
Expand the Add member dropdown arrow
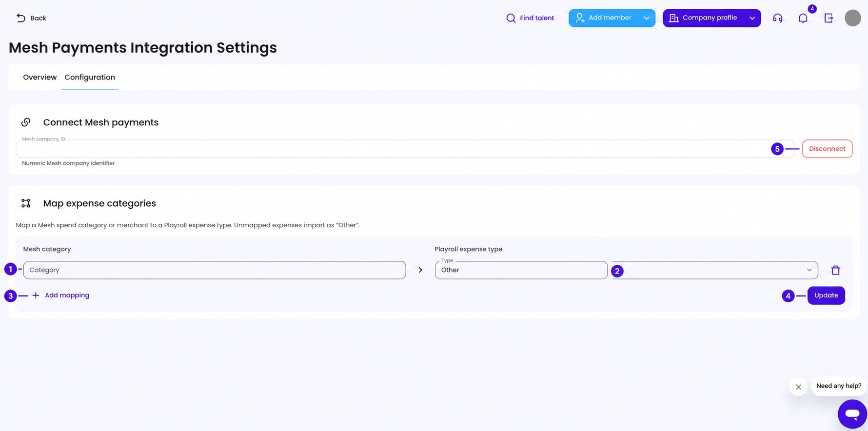pyautogui.click(x=646, y=18)
